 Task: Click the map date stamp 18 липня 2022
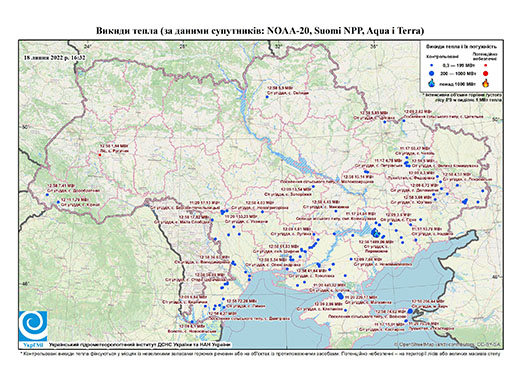pos(54,57)
